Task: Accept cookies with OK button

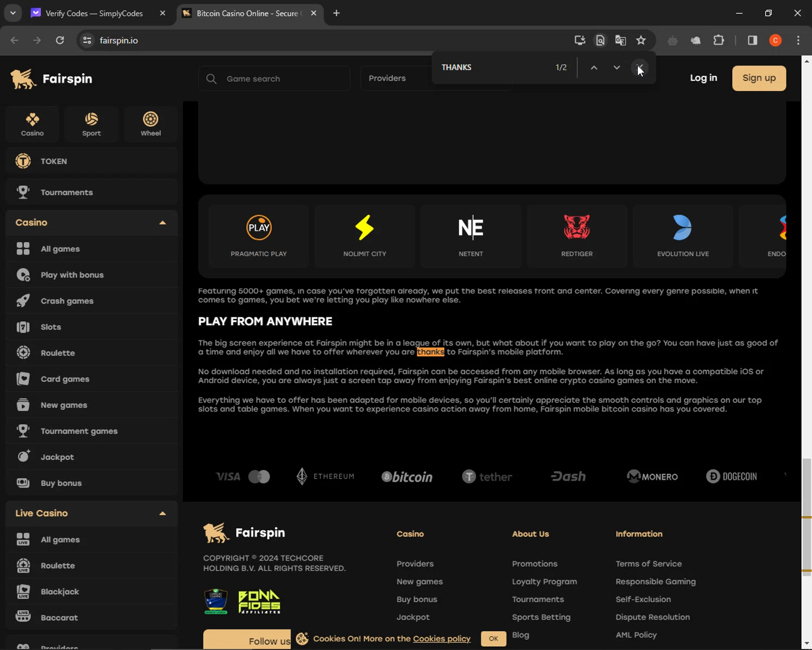Action: (x=493, y=639)
